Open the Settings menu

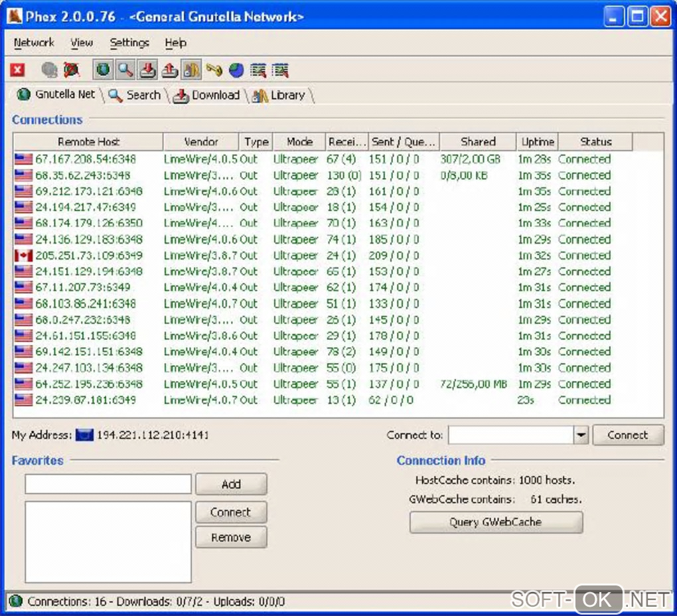tap(129, 42)
